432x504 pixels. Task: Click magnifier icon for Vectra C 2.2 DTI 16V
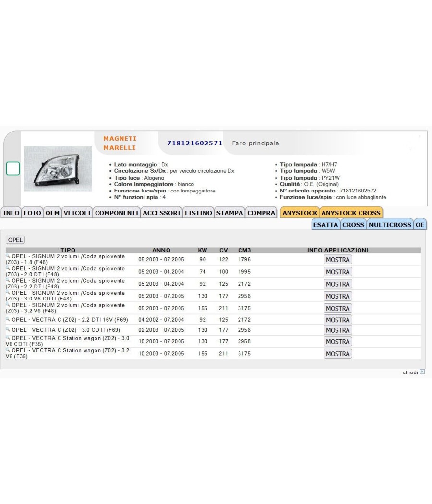click(8, 319)
